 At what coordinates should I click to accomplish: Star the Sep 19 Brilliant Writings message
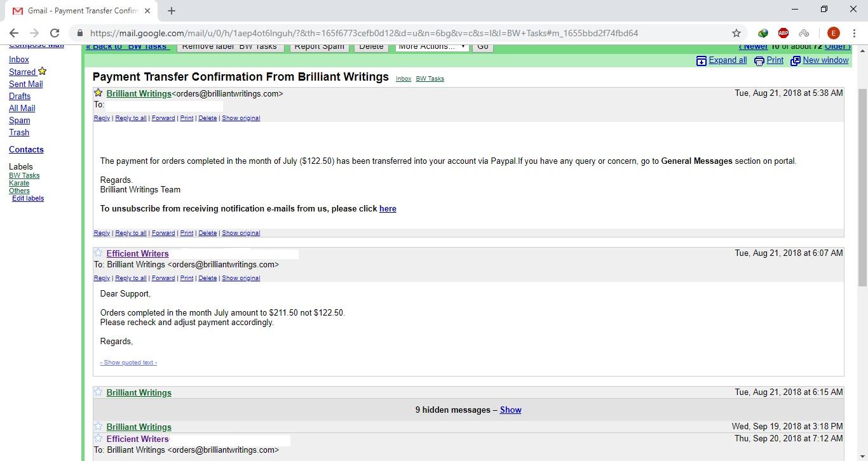coord(98,426)
